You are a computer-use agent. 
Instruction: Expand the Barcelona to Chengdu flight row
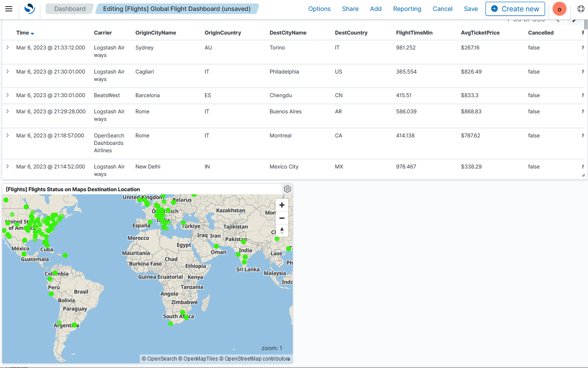[x=7, y=95]
